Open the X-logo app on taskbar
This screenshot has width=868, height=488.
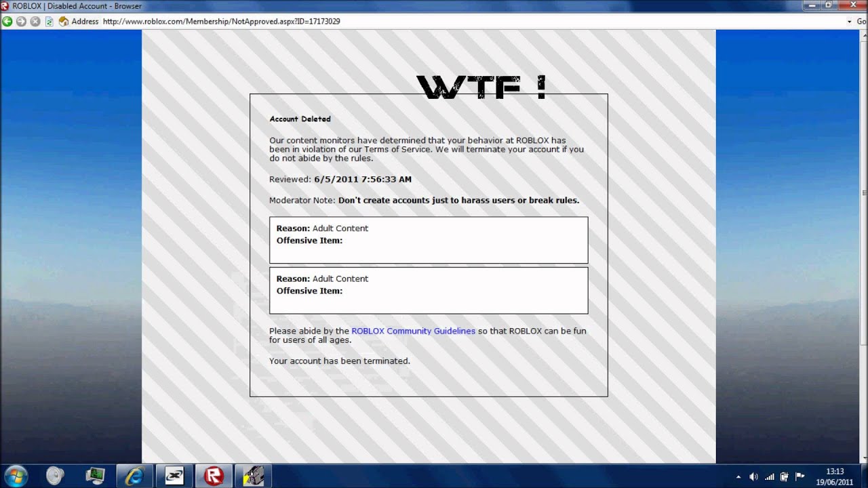click(174, 476)
